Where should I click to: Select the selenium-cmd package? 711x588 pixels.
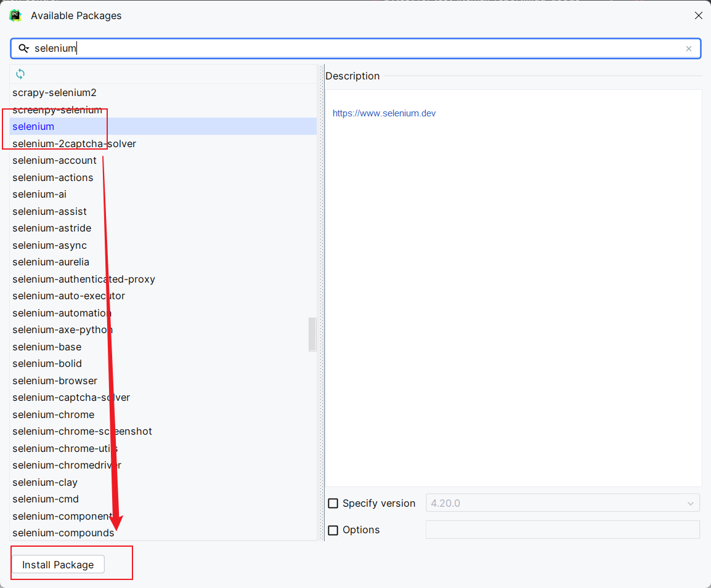tap(163, 499)
